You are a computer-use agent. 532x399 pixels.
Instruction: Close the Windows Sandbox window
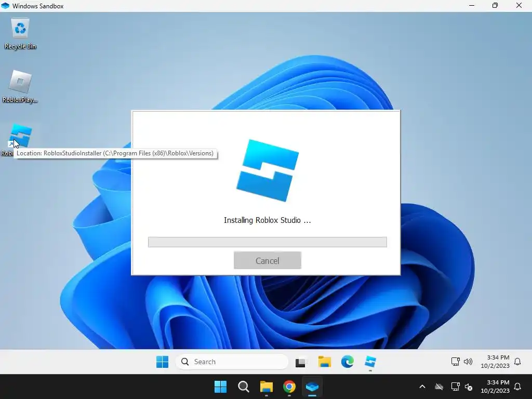pos(519,5)
